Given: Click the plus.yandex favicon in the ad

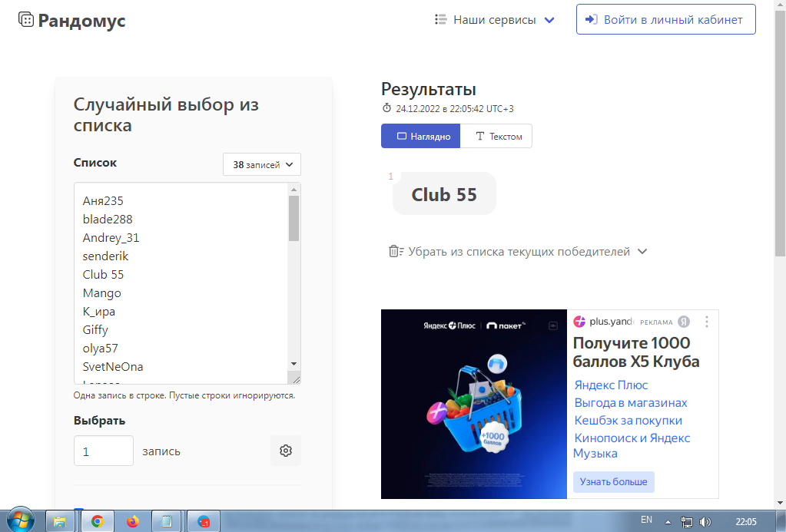Looking at the screenshot, I should pyautogui.click(x=579, y=322).
